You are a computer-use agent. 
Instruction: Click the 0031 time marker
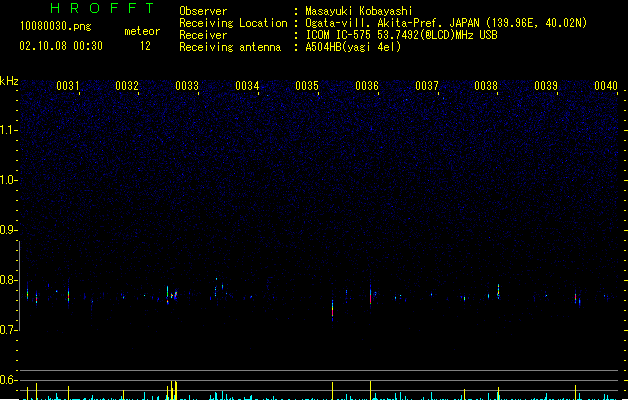67,85
